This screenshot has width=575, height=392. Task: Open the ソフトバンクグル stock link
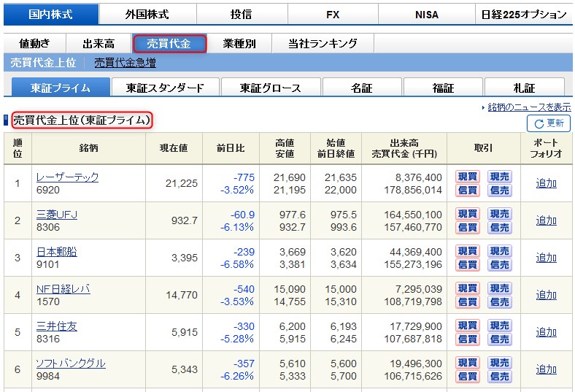[71, 363]
